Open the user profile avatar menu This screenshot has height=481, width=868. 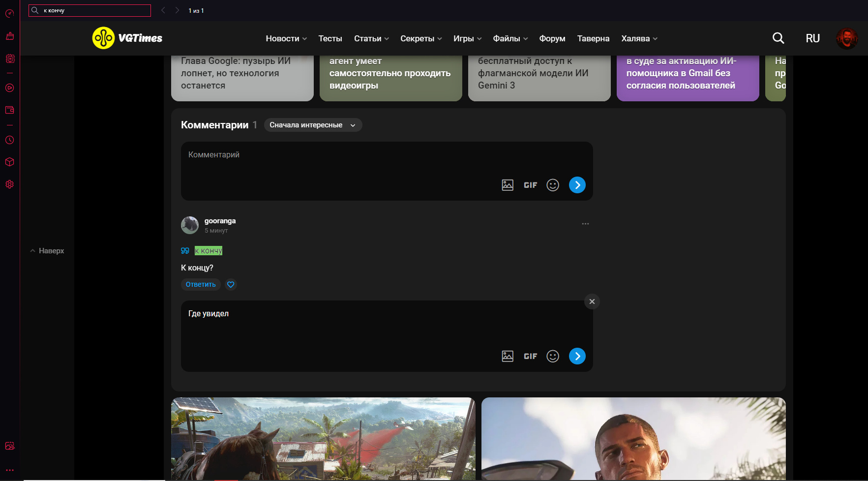point(846,38)
